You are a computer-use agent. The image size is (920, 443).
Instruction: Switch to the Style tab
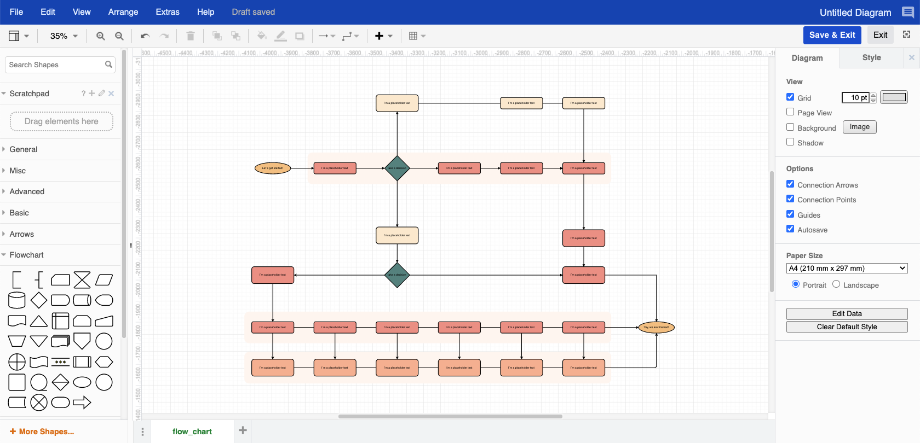871,58
